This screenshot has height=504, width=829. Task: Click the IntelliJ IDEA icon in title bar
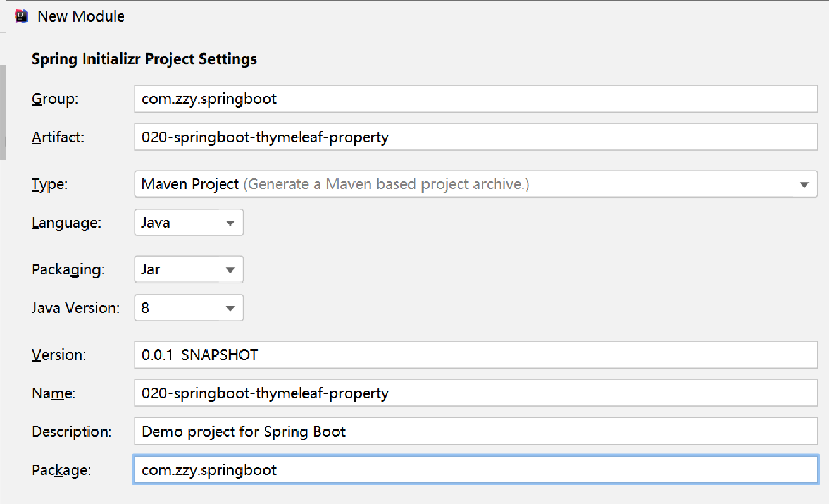pos(22,16)
